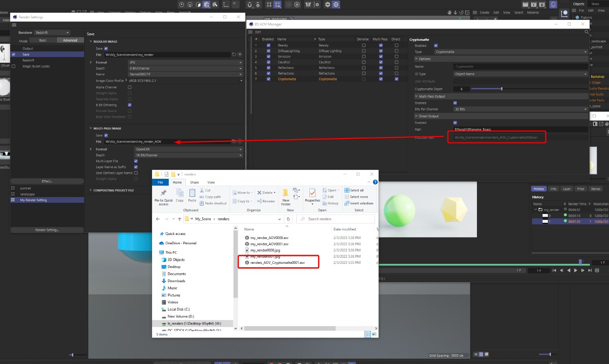Uncheck the 8 Bit Dithering option
Screen dimensions: 609x364
coord(129,105)
